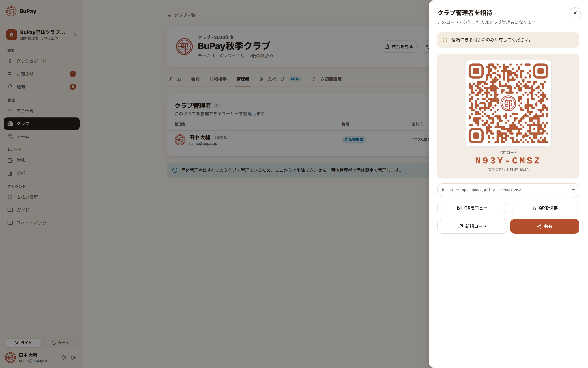The height and width of the screenshot is (368, 588).
Task: Select the invite URL field
Action: (x=508, y=190)
